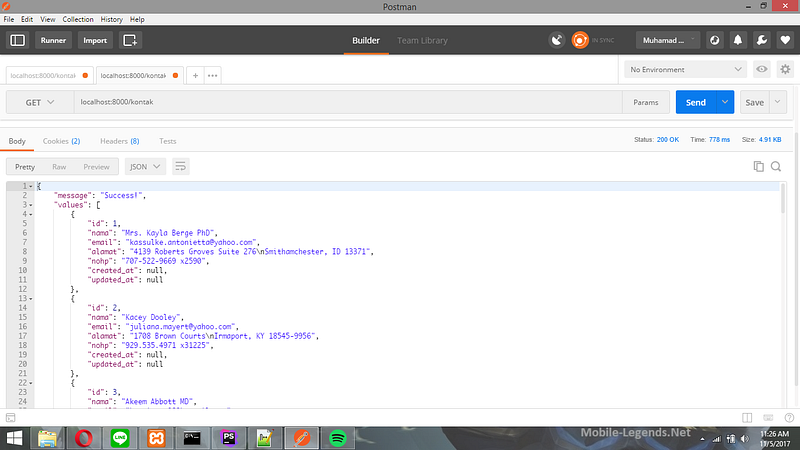The height and width of the screenshot is (450, 800).
Task: Switch response view to Pretty
Action: [x=25, y=167]
